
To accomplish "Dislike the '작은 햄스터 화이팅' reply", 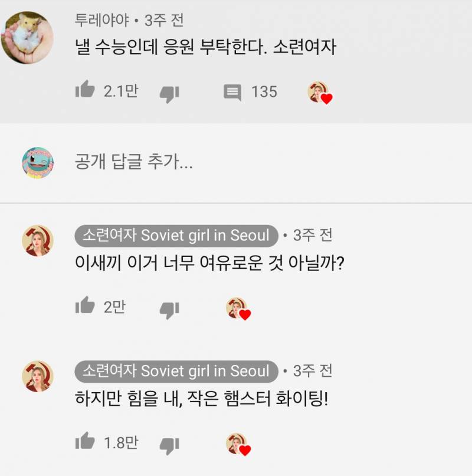I will (169, 443).
